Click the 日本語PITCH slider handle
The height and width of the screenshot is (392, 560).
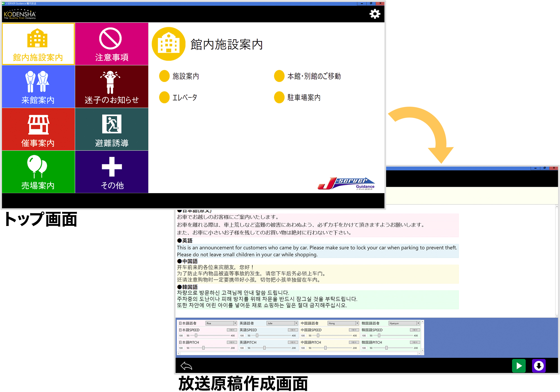pyautogui.click(x=204, y=348)
